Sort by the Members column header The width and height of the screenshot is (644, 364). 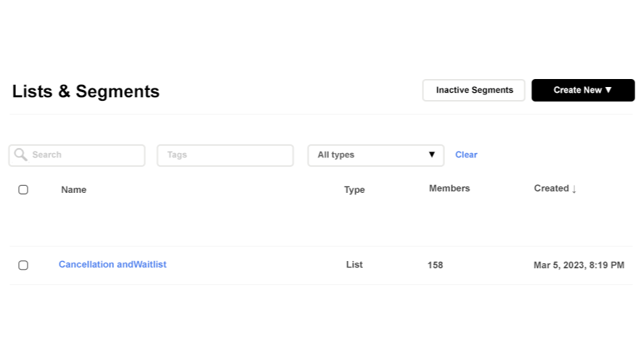point(449,188)
